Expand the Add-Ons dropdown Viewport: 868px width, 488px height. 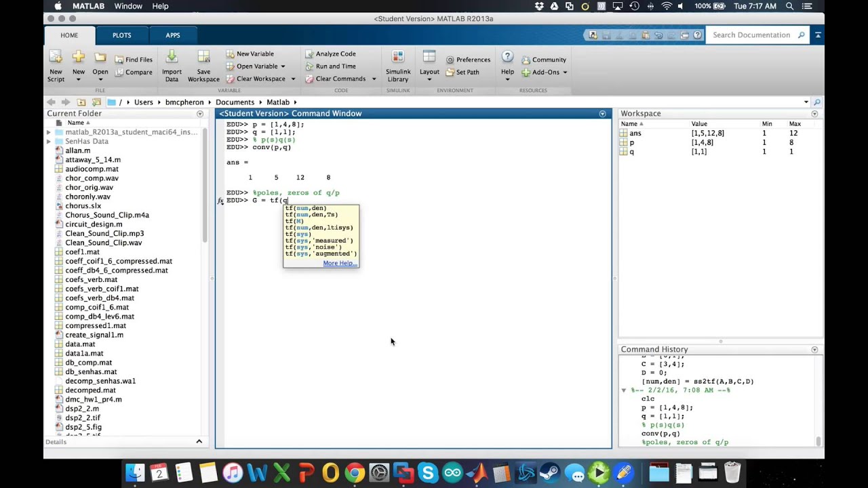click(565, 72)
